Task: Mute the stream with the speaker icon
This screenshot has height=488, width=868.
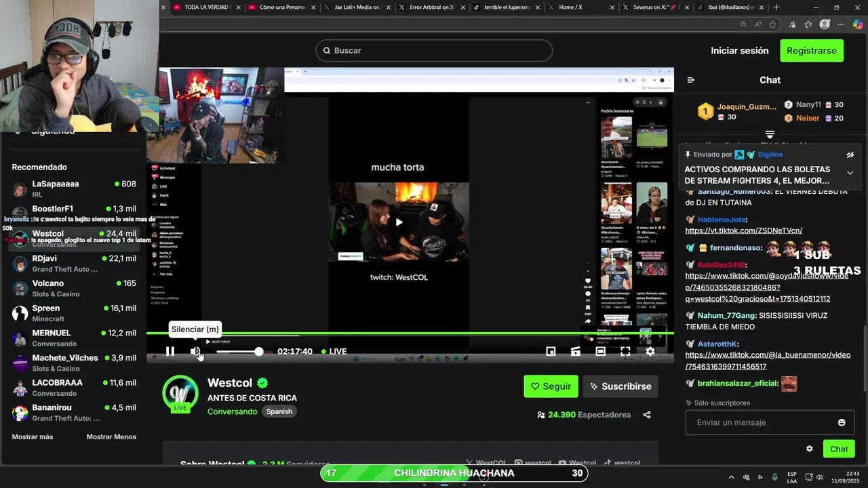Action: point(195,351)
